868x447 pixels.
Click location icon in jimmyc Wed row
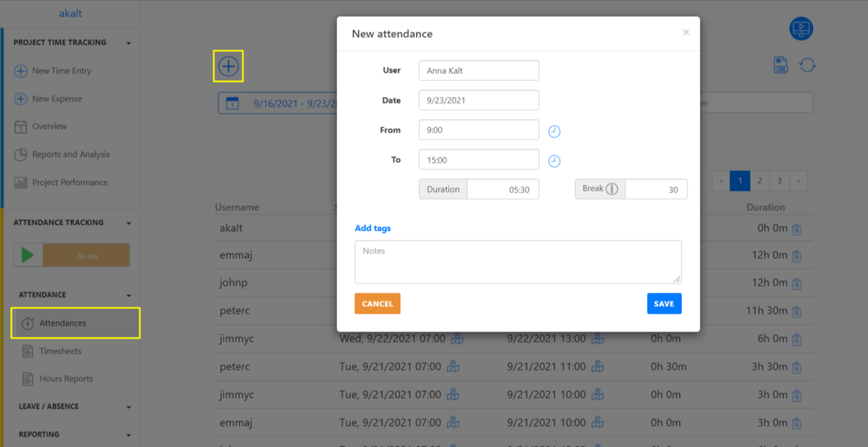tap(456, 338)
